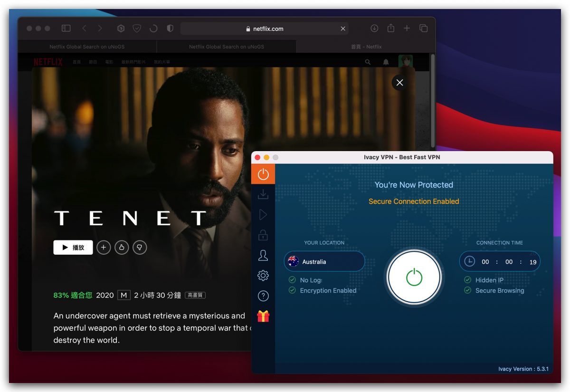
Task: Open the Netflix profile avatar menu
Action: pos(405,61)
